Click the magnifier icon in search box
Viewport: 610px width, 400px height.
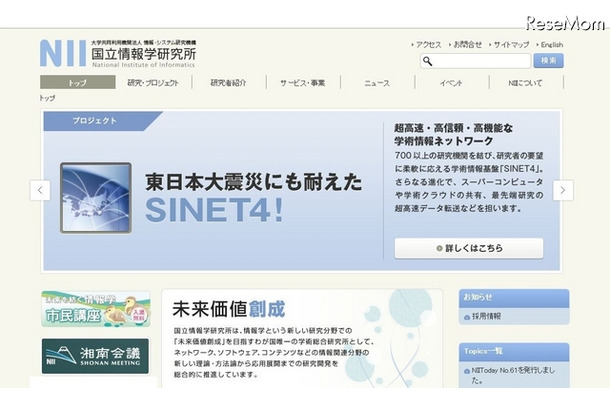427,61
